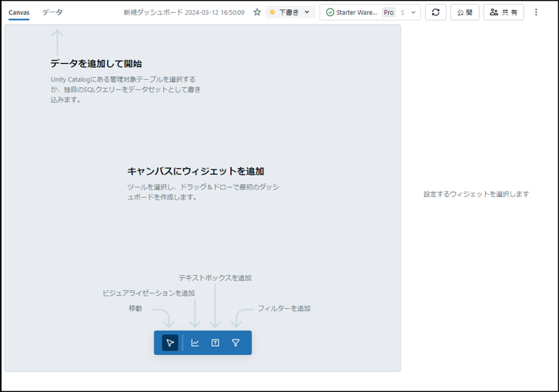Open the 下書き draft status dropdown

coord(290,12)
